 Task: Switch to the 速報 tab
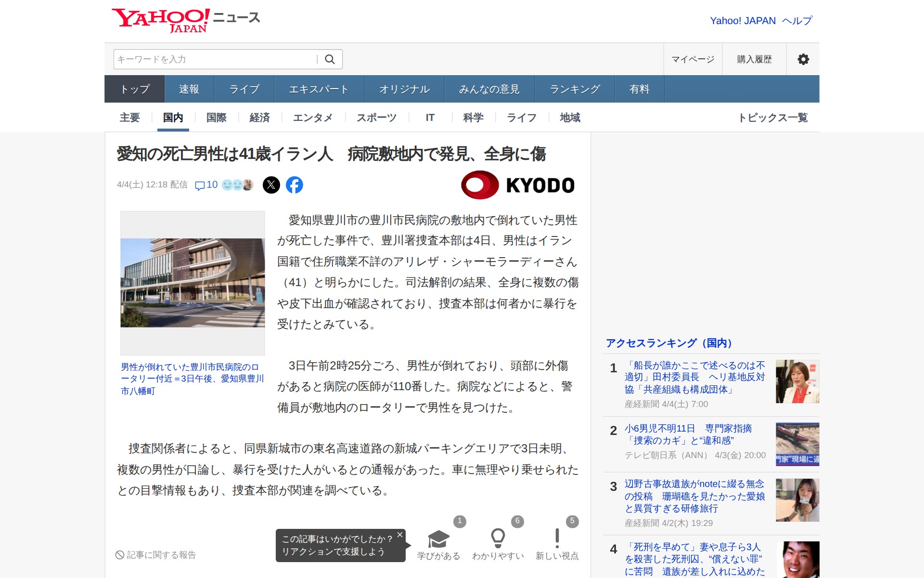pyautogui.click(x=189, y=89)
